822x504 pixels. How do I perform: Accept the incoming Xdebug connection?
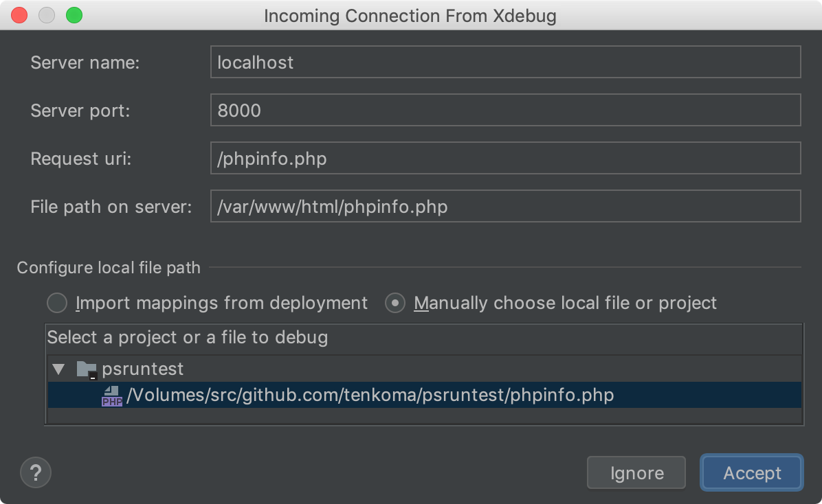[x=752, y=473]
